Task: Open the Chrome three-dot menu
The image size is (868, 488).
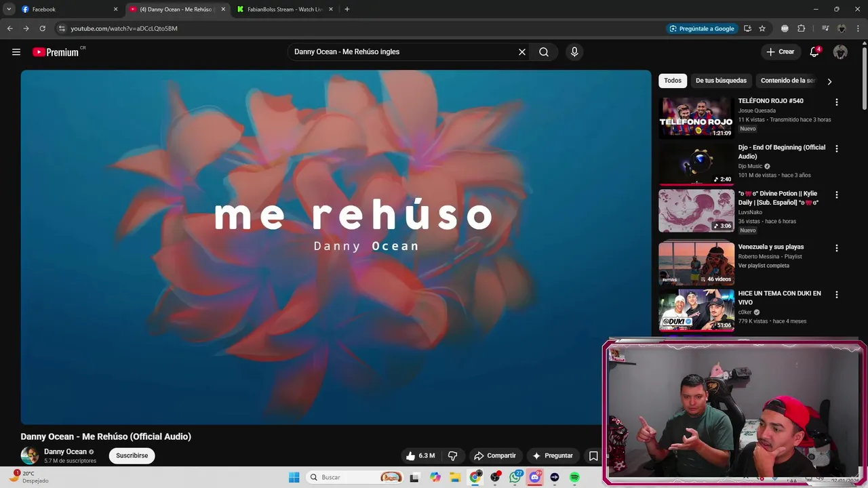Action: tap(858, 28)
